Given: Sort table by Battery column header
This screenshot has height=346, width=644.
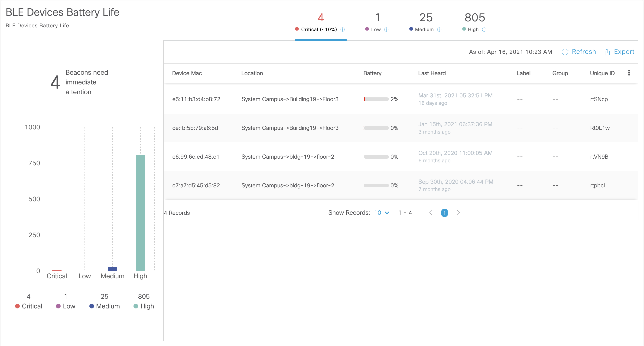Looking at the screenshot, I should pyautogui.click(x=372, y=73).
